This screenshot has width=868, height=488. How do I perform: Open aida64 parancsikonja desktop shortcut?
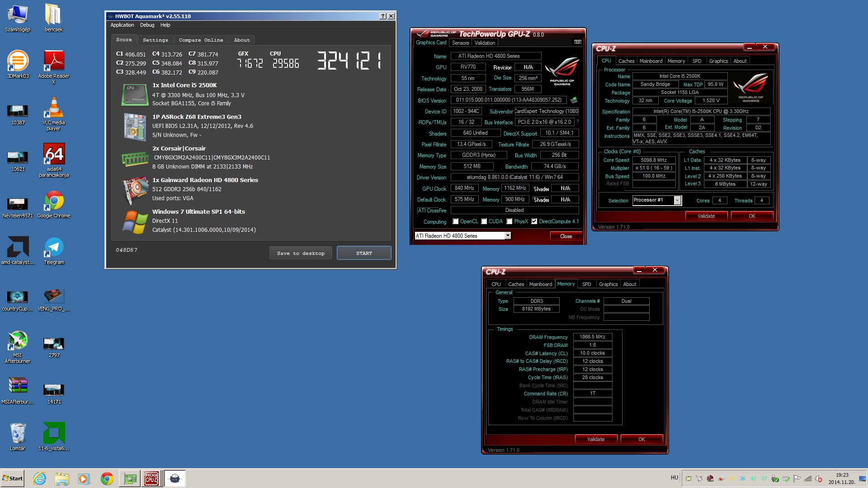[53, 160]
